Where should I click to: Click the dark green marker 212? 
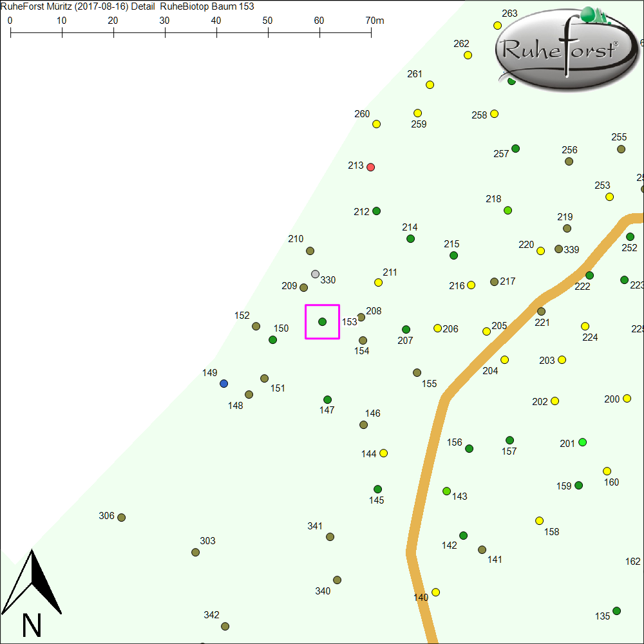[x=376, y=211]
